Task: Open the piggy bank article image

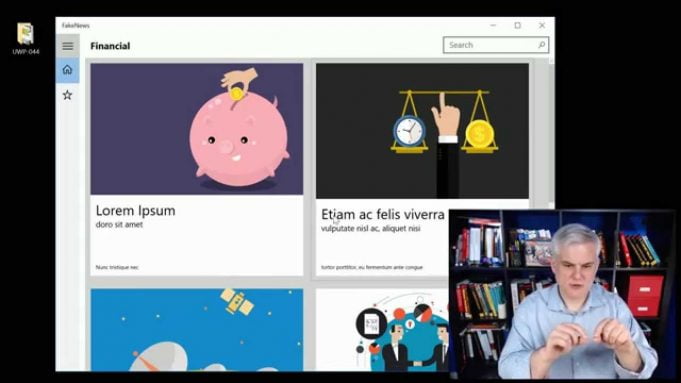Action: point(197,129)
